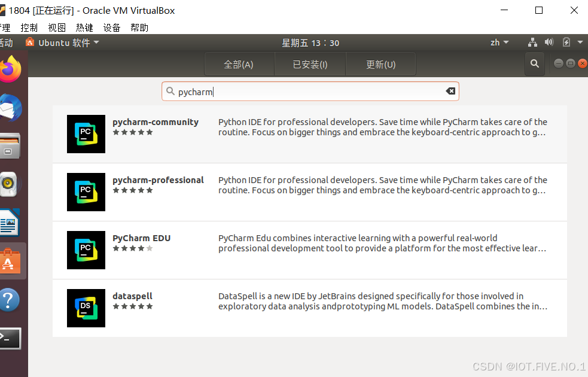This screenshot has height=377, width=588.
Task: Open the 控制 VirtualBox menu
Action: (29, 28)
